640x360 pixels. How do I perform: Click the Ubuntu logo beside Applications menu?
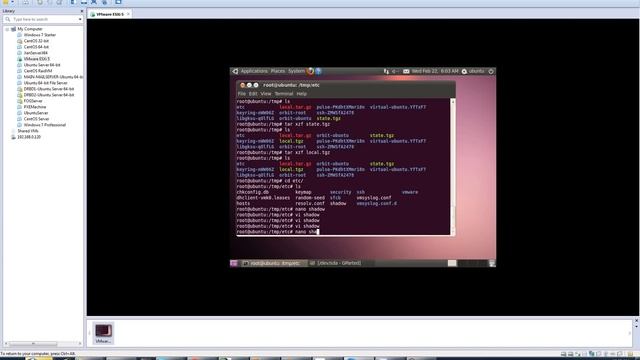(235, 71)
